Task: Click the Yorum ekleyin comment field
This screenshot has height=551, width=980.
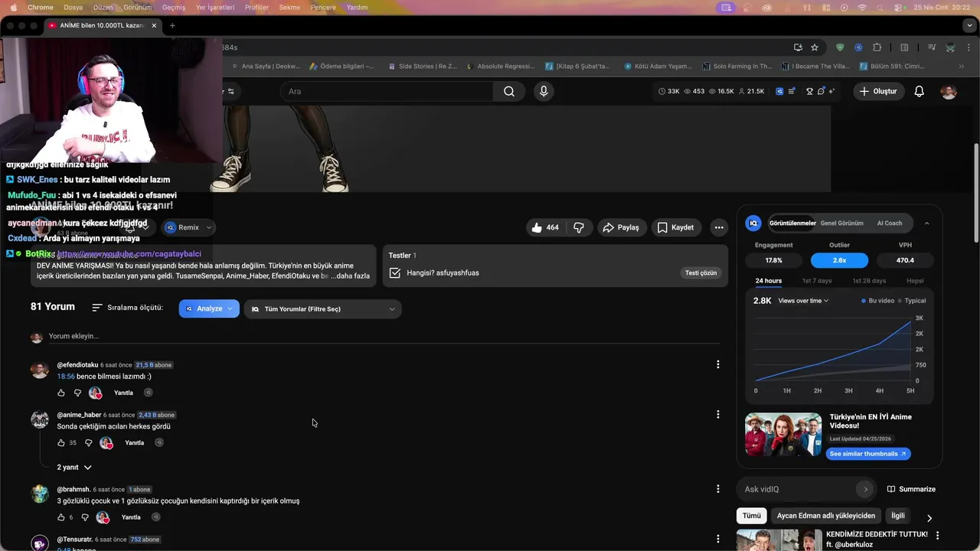Action: coord(384,336)
